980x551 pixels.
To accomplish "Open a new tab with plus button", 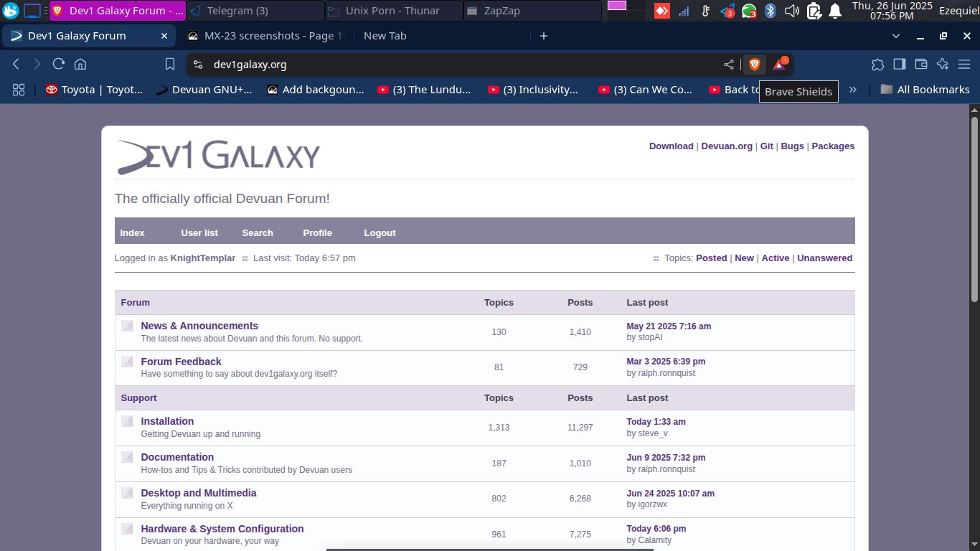I will 544,36.
